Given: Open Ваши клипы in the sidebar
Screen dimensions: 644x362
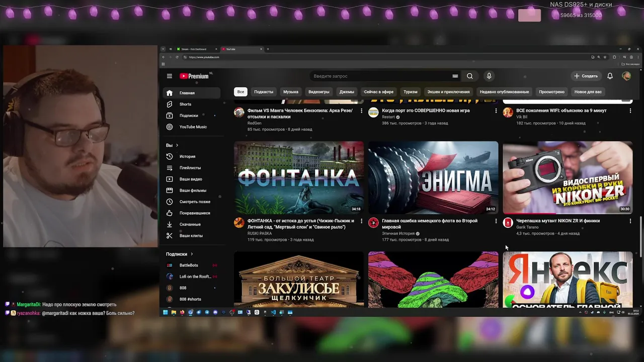Looking at the screenshot, I should click(192, 236).
